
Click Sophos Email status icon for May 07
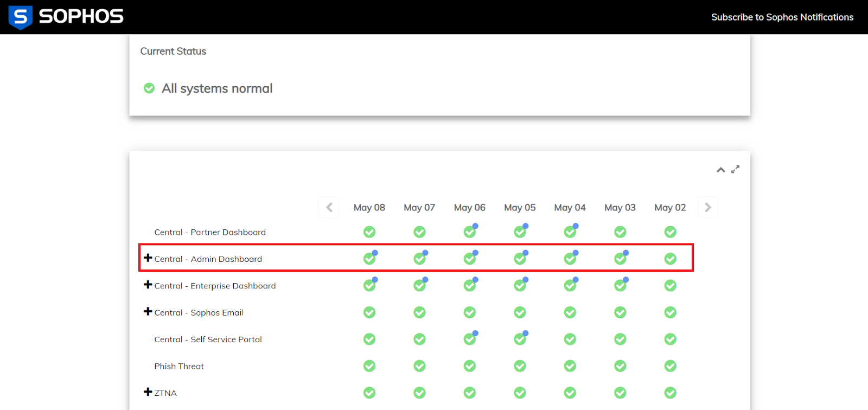[x=419, y=312]
